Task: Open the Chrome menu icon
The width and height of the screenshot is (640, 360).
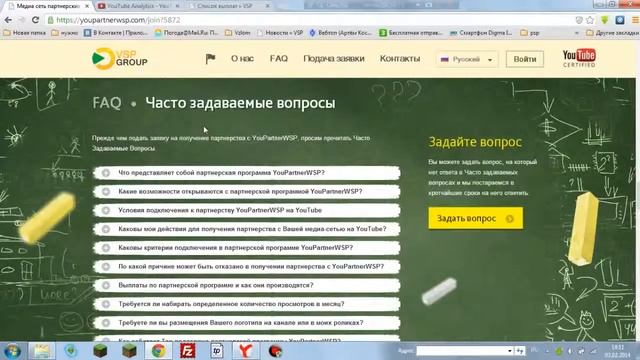Action: (635, 20)
